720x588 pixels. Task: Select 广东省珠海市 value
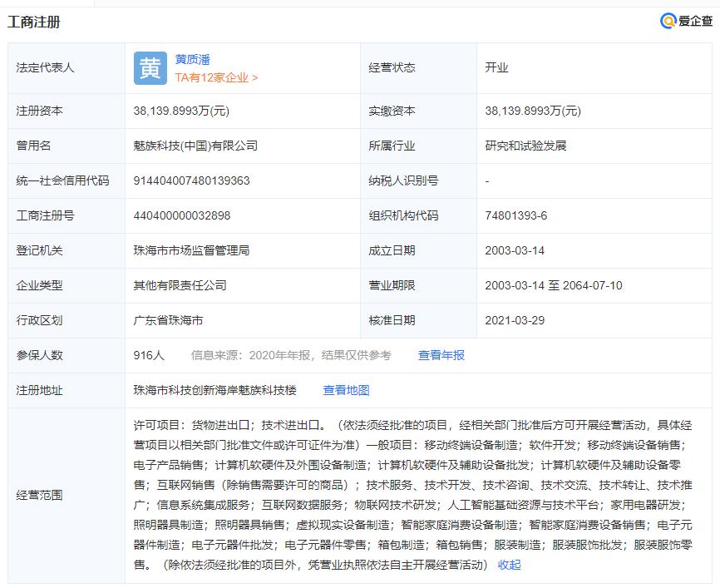coord(168,320)
